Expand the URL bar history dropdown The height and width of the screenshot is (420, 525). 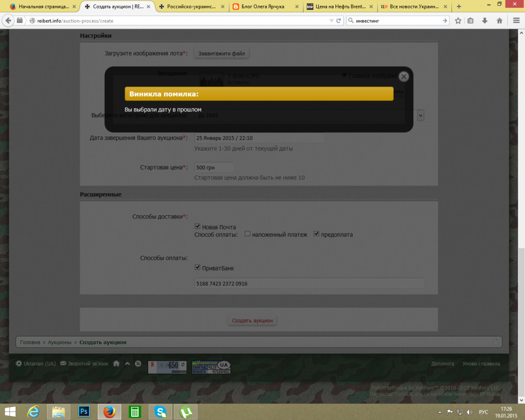click(x=331, y=20)
